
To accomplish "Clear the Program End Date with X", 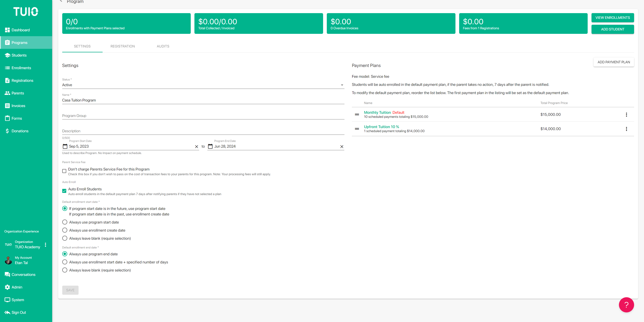I will coord(342,147).
